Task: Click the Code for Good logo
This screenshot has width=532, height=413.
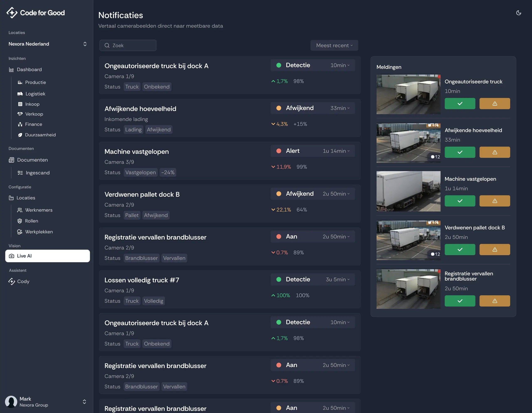Action: (36, 13)
